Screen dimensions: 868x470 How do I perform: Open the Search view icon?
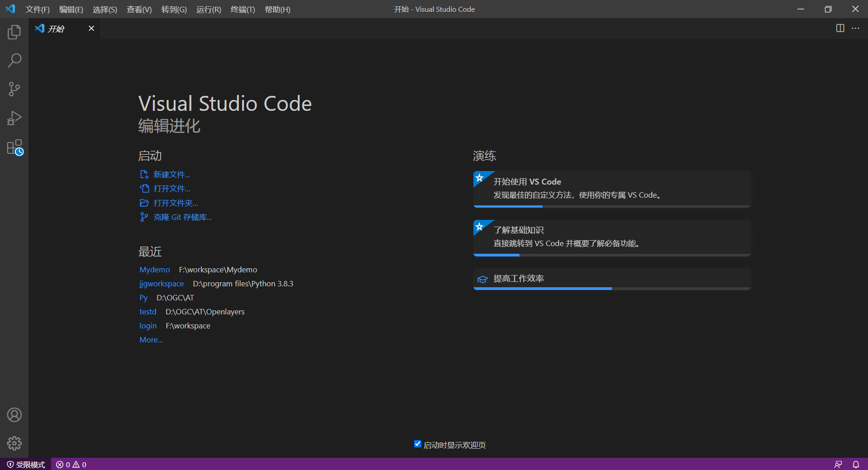[14, 61]
